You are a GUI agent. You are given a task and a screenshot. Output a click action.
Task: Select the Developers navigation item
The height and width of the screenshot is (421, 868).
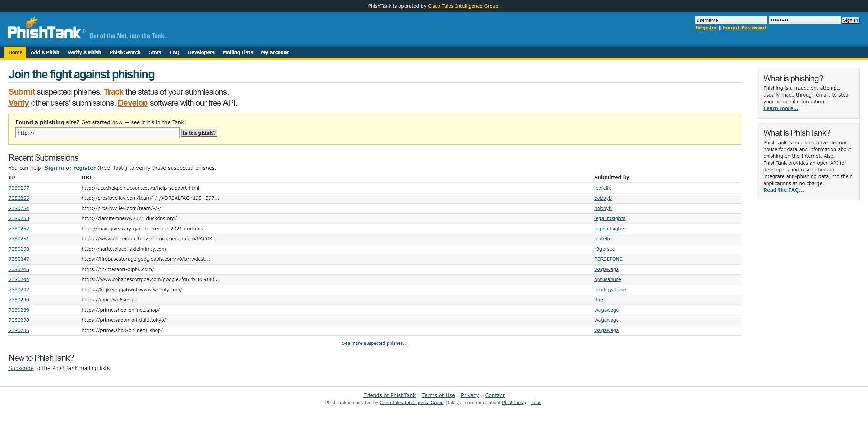pos(201,52)
